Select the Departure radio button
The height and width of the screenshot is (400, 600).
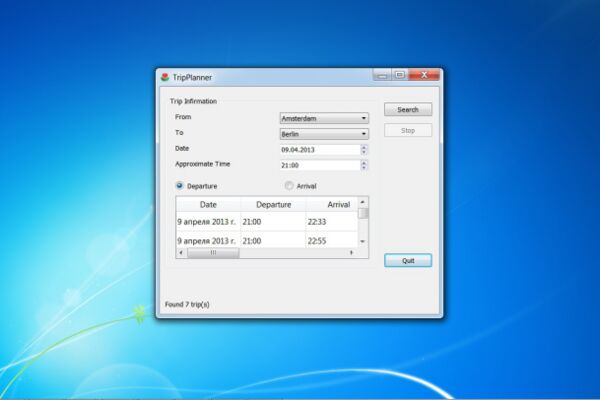click(179, 186)
